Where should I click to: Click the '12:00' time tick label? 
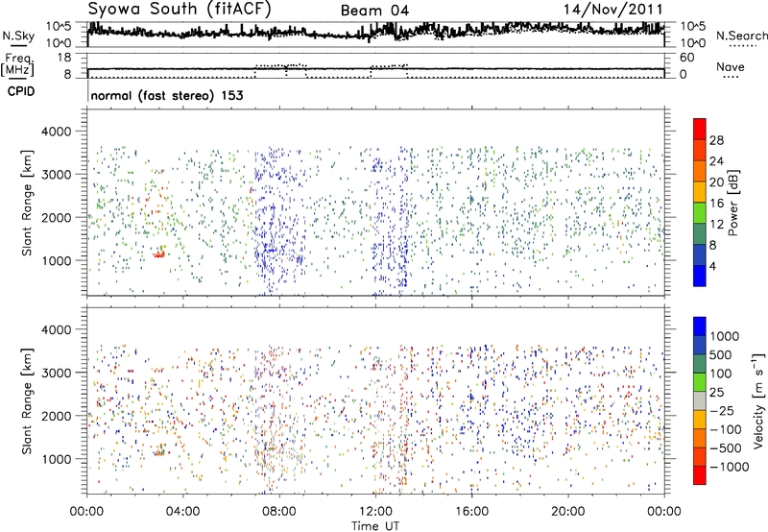(x=375, y=512)
